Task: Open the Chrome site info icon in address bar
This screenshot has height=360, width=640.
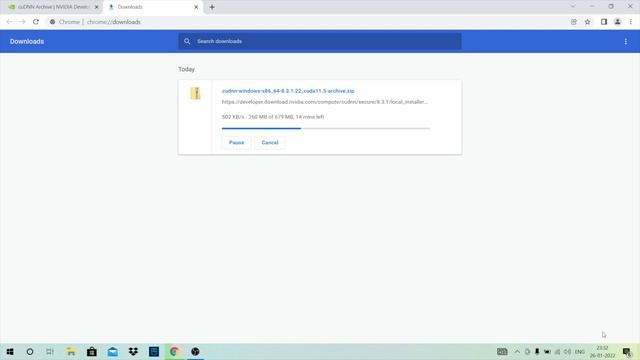Action: point(52,22)
